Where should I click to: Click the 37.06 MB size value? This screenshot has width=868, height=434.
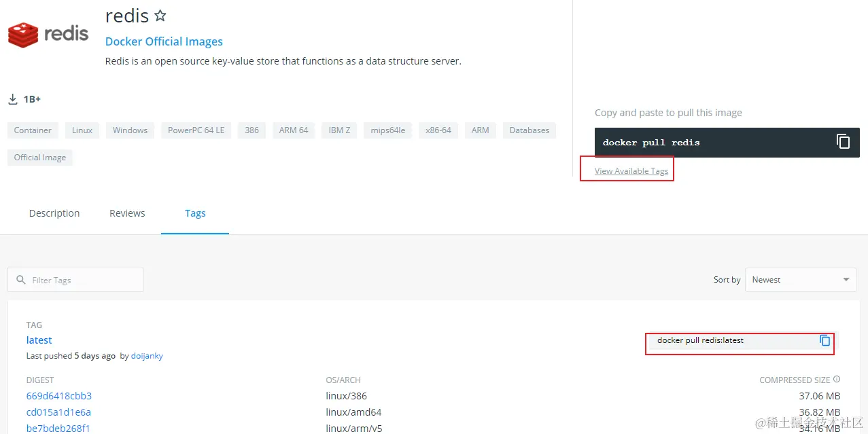(820, 396)
